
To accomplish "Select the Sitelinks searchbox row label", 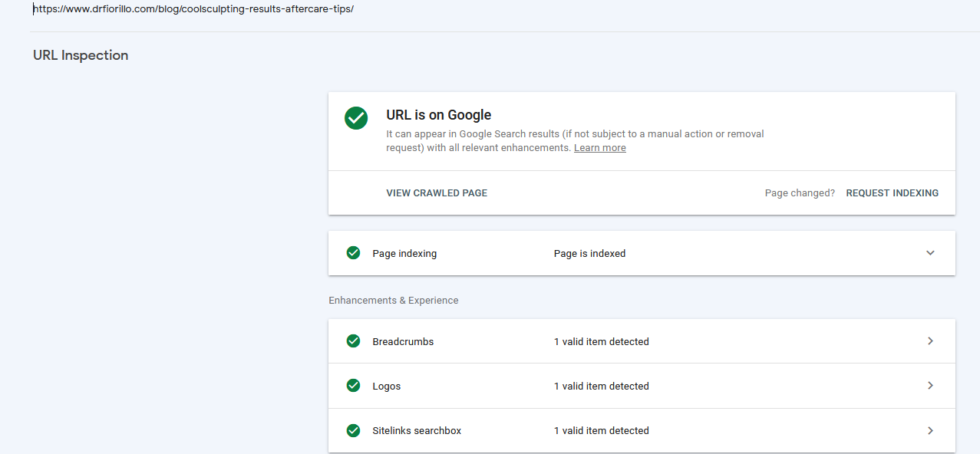I will coord(417,431).
